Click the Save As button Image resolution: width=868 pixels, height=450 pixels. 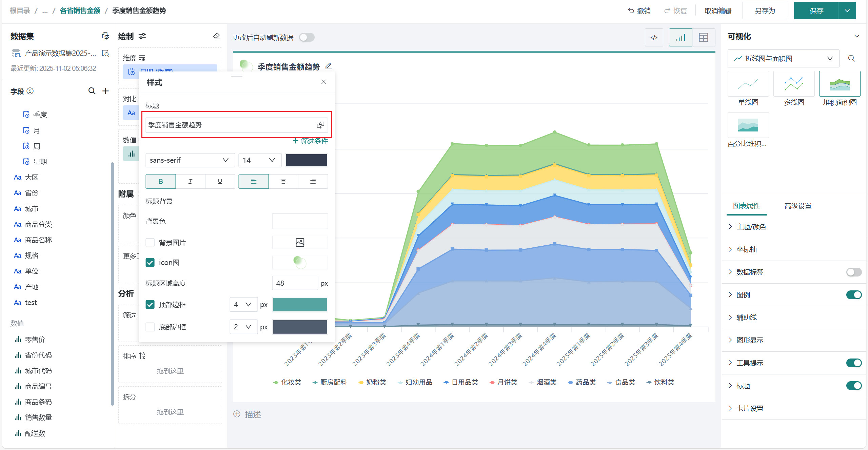pos(765,11)
